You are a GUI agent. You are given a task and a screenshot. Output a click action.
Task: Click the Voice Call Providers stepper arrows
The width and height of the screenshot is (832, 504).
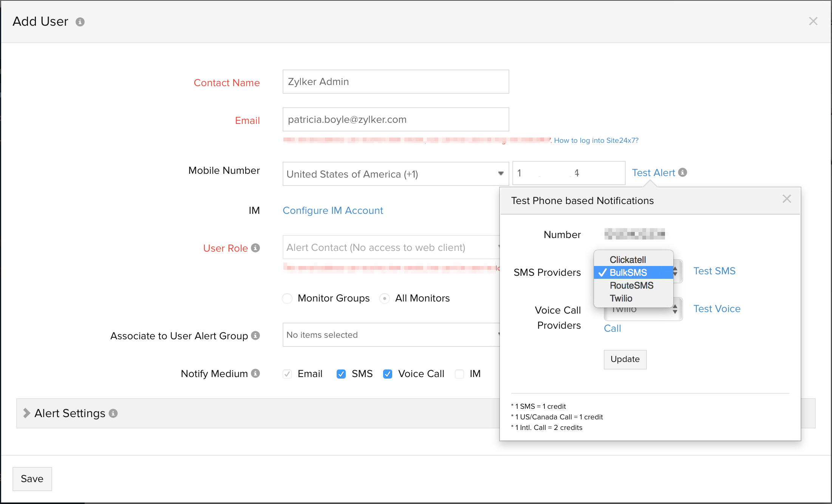tap(676, 309)
